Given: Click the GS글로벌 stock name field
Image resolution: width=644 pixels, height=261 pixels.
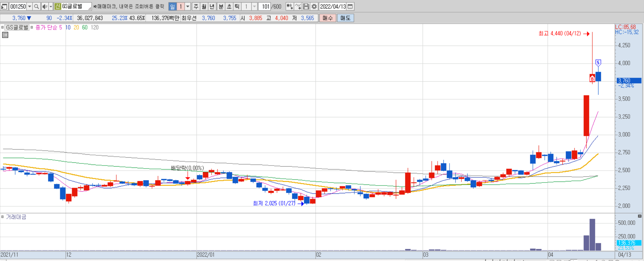Looking at the screenshot, I should (77, 6).
